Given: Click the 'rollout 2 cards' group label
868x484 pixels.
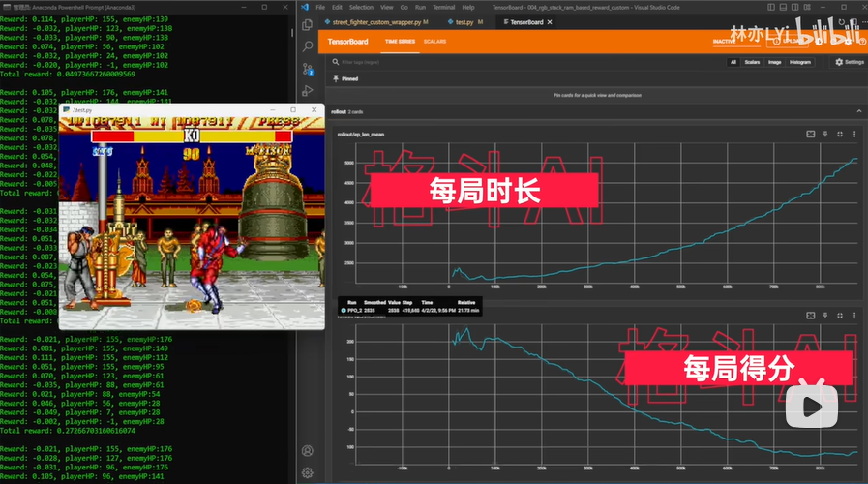Looking at the screenshot, I should pos(346,112).
